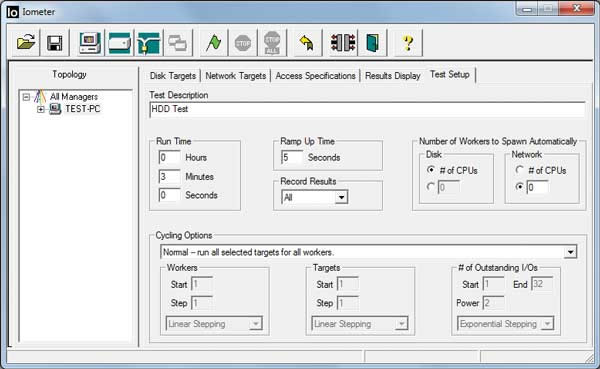Select Network # of CPUs radio button
The height and width of the screenshot is (369, 600).
(x=519, y=170)
